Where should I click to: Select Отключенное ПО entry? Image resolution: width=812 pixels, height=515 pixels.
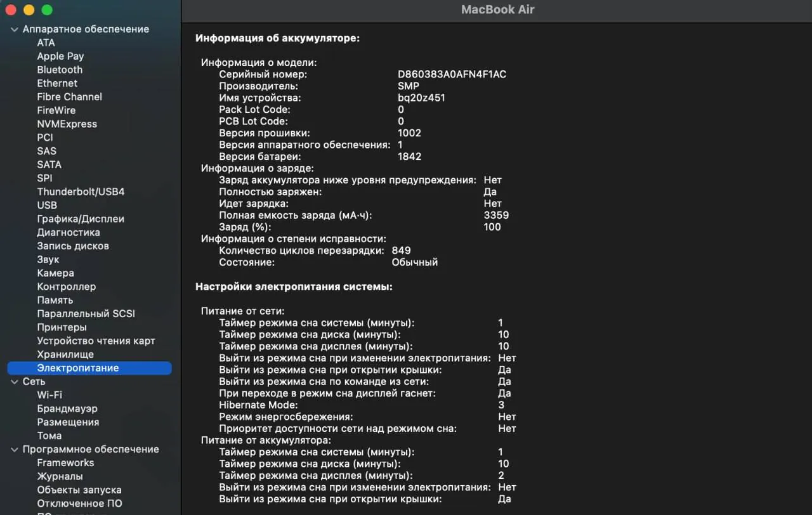(79, 504)
